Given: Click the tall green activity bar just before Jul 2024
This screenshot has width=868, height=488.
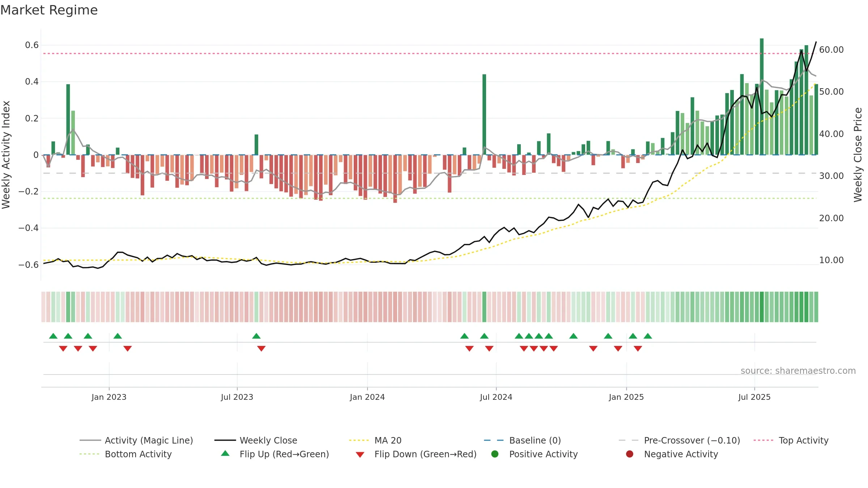Looking at the screenshot, I should tap(484, 115).
